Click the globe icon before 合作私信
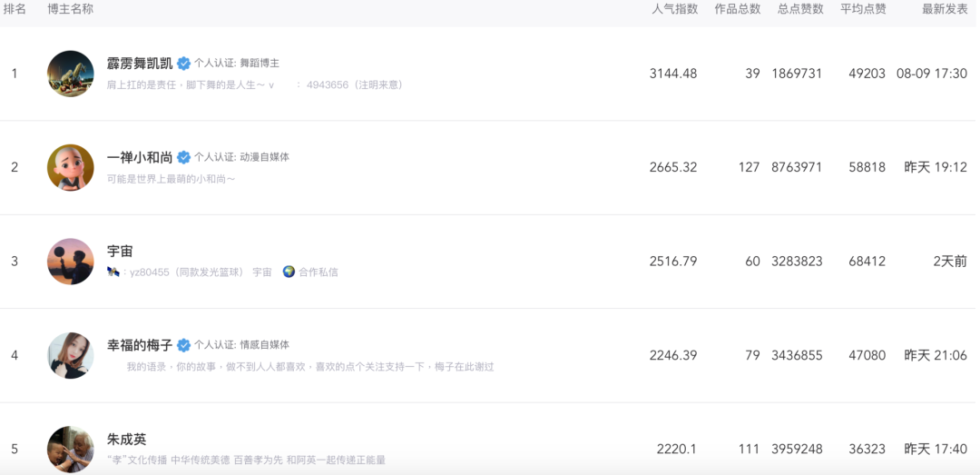 tap(289, 272)
